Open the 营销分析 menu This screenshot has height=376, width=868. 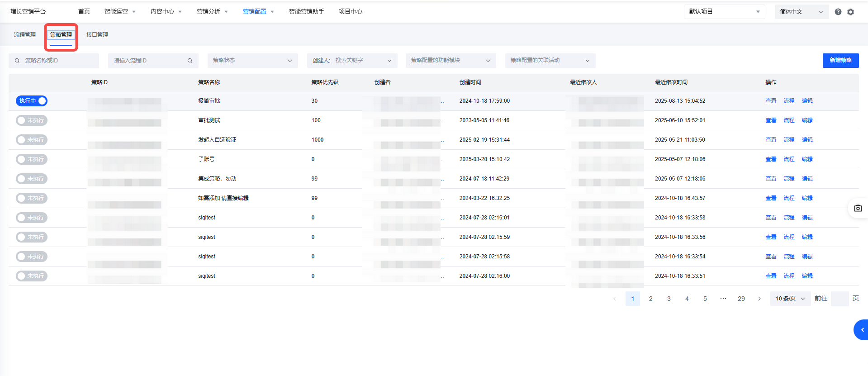coord(212,12)
